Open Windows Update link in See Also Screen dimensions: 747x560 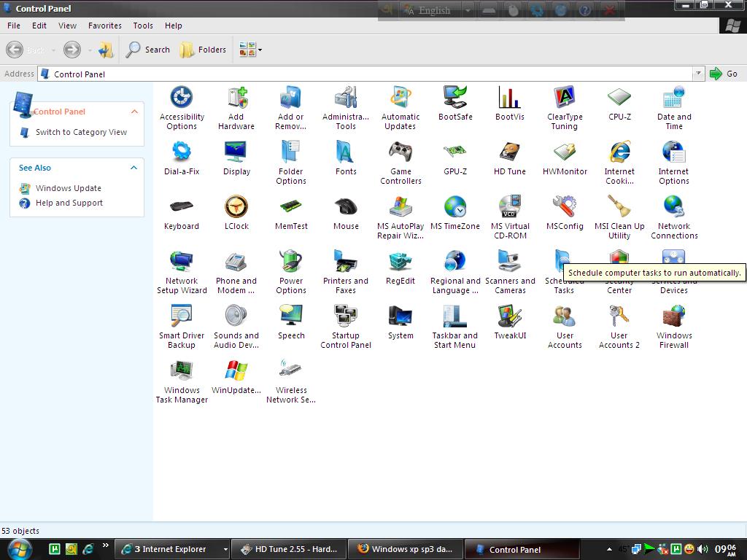tap(68, 189)
